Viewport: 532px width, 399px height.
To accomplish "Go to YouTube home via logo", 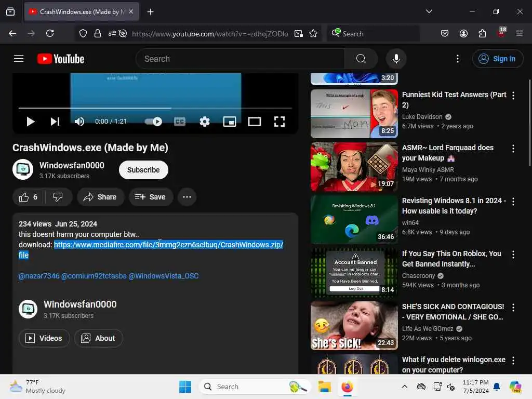I will 61,59.
